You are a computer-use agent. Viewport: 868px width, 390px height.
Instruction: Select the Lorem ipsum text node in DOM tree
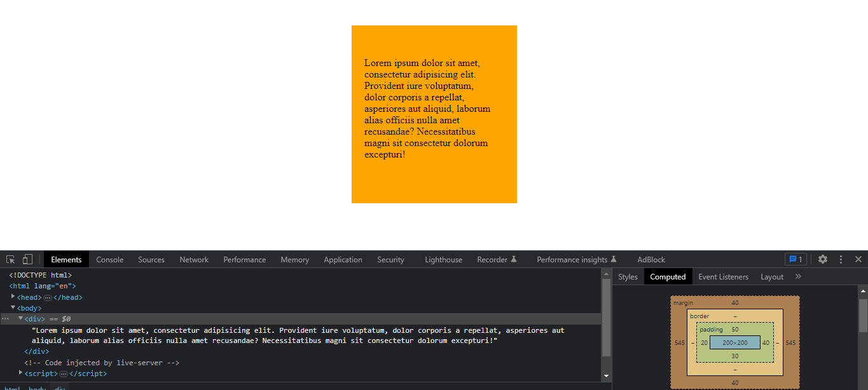(298, 335)
